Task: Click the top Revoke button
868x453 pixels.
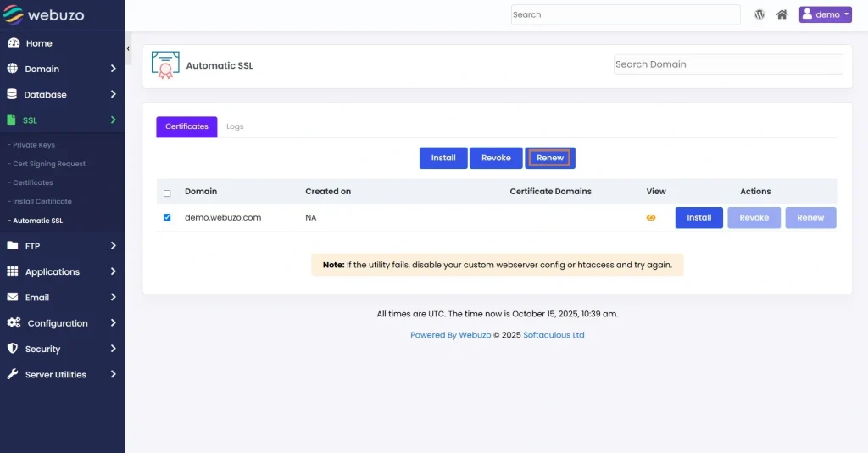Action: pos(496,158)
